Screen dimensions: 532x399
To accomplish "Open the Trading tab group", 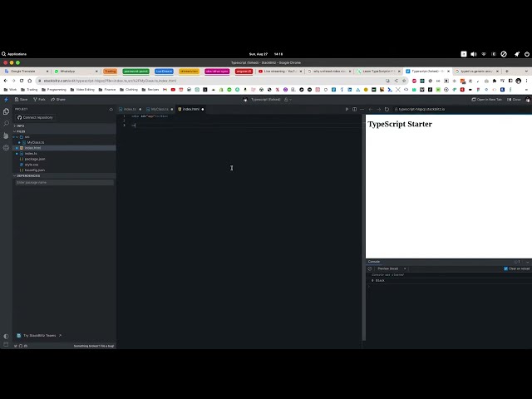I will [x=110, y=71].
